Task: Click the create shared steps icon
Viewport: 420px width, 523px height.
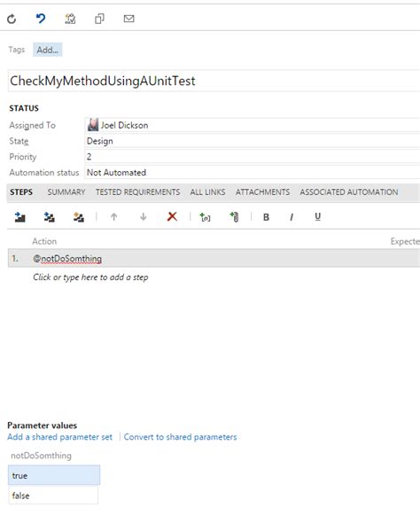Action: point(79,217)
